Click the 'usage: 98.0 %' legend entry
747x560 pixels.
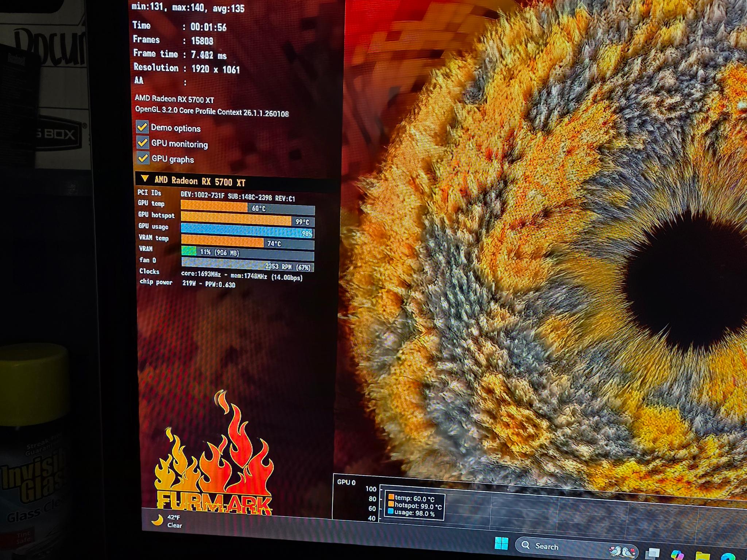411,513
